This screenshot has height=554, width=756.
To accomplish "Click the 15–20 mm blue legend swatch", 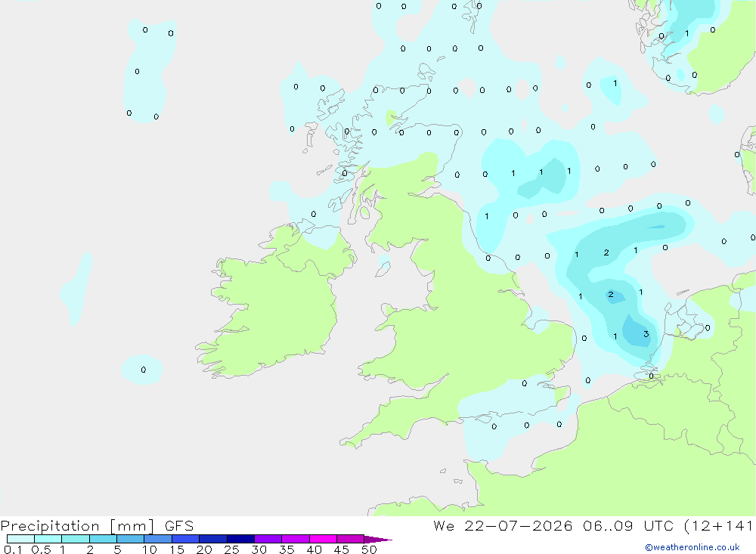I will [186, 539].
